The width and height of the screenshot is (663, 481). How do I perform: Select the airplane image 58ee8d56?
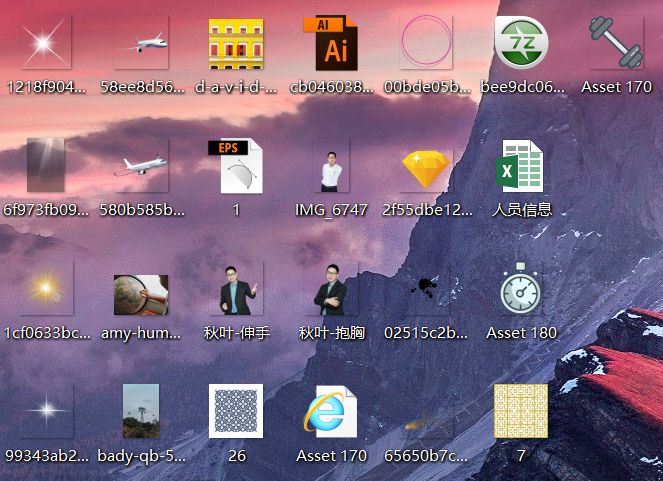pyautogui.click(x=141, y=45)
